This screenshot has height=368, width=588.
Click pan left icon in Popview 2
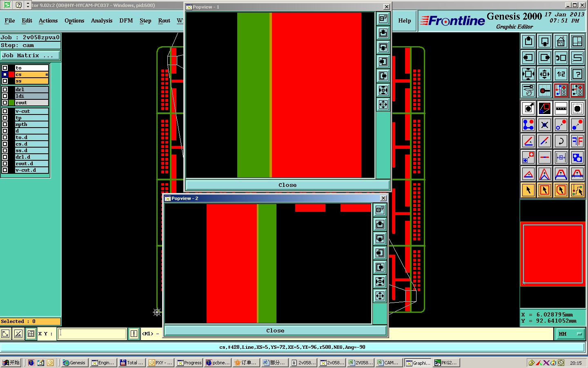(x=380, y=253)
